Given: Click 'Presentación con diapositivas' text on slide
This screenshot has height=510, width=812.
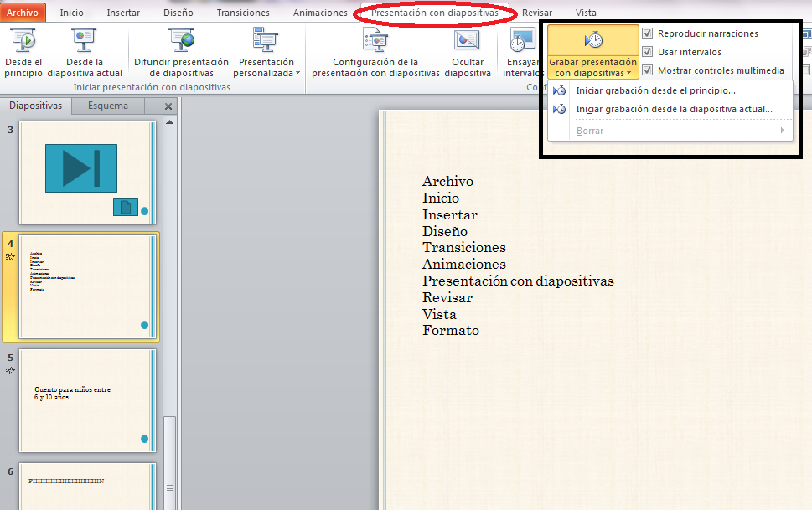Looking at the screenshot, I should [518, 281].
